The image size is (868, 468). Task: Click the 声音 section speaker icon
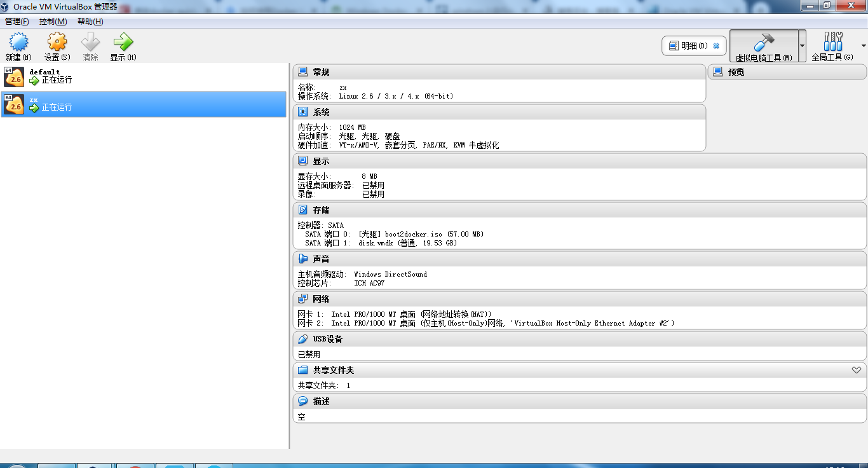[x=303, y=259]
